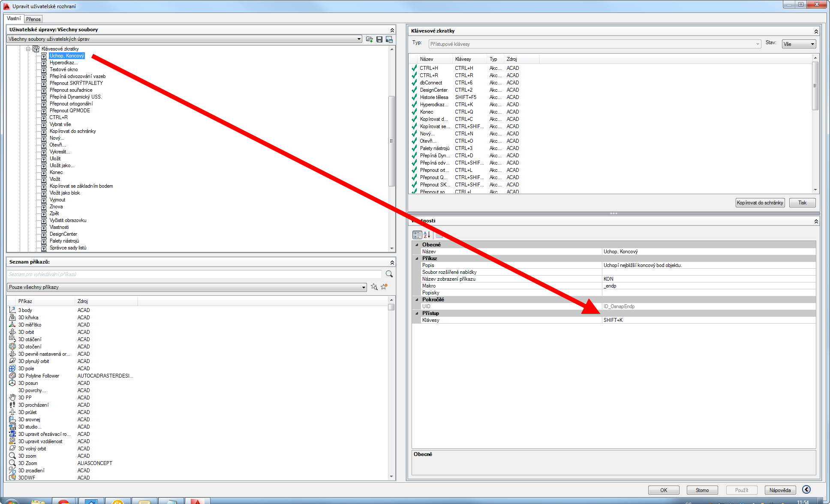Click the Kopírovat do schránky button
Viewport: 830px width, 504px height.
(x=760, y=203)
